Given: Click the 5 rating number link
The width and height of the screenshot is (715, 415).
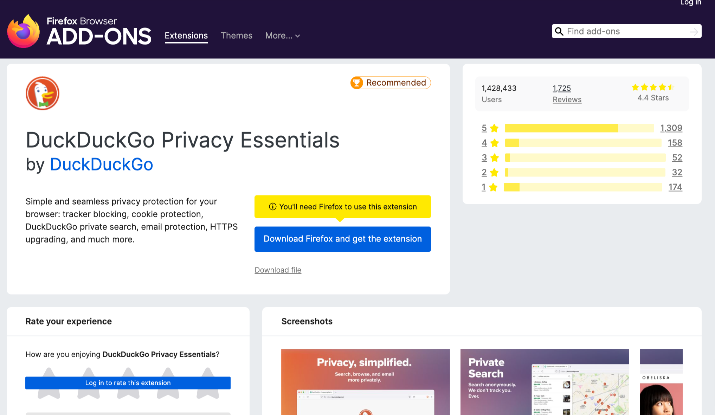Looking at the screenshot, I should coord(484,128).
